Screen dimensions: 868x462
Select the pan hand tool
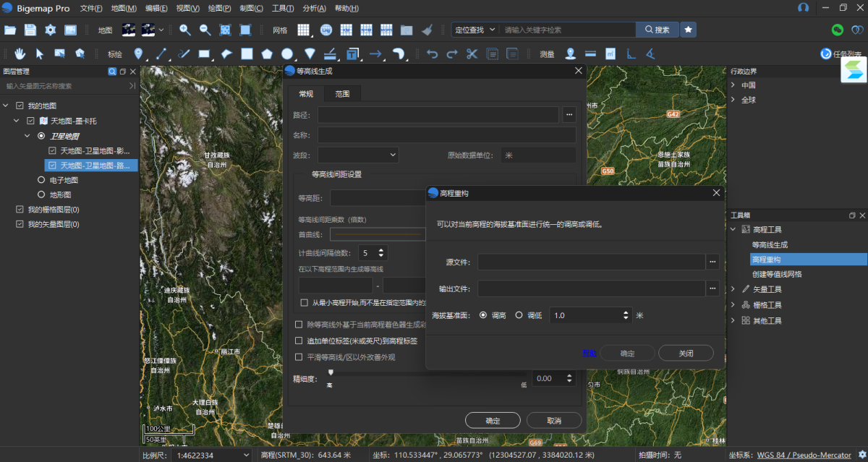coord(20,54)
